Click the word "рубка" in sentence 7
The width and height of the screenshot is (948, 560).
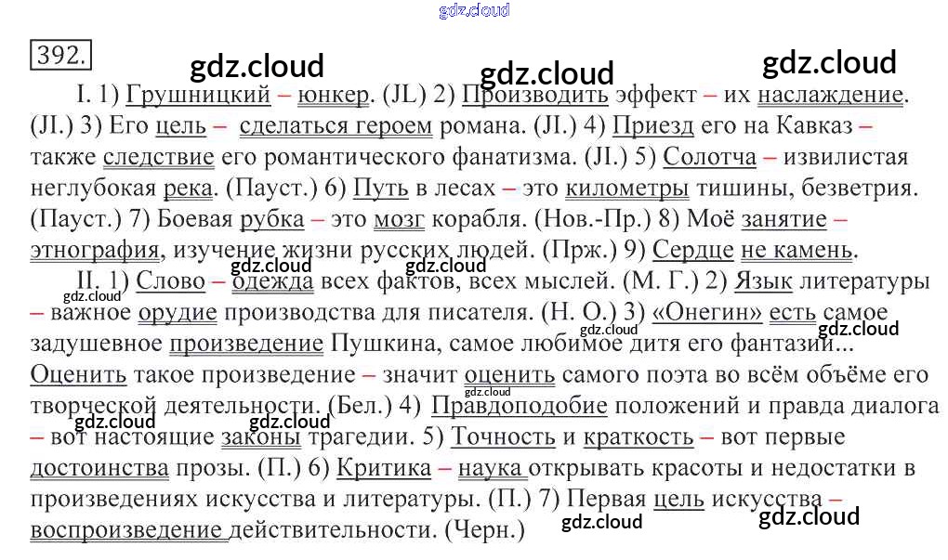point(271,219)
